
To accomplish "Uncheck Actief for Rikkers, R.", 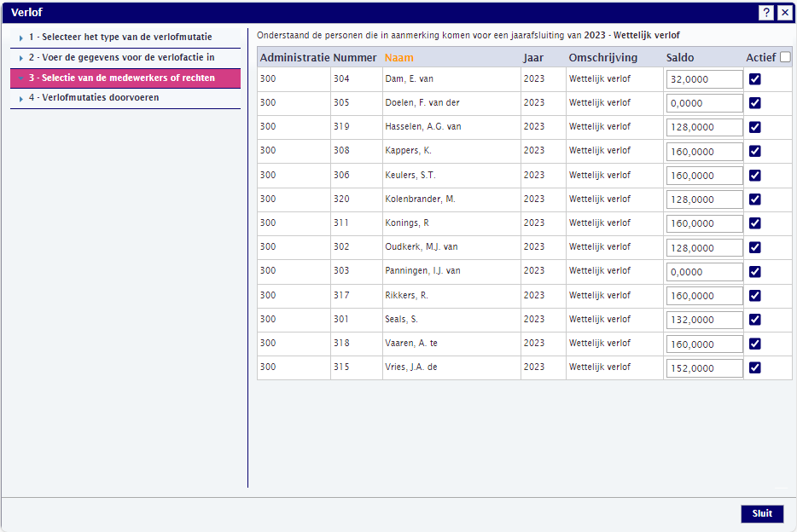I will click(755, 296).
